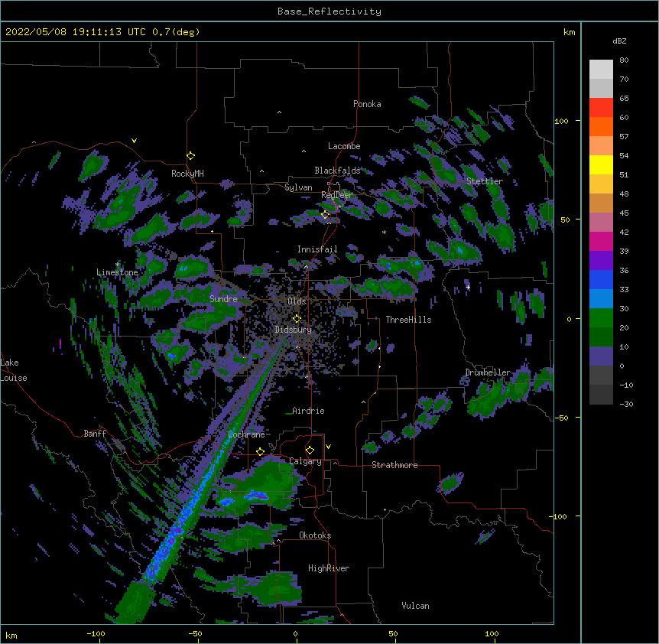The image size is (659, 644).
Task: Click the Okotoks label
Action: tap(315, 535)
